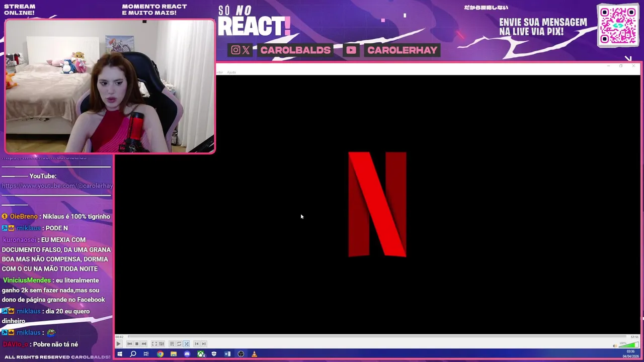Open the YouTube channel link in chat panel
The image size is (644, 362).
pos(57,186)
